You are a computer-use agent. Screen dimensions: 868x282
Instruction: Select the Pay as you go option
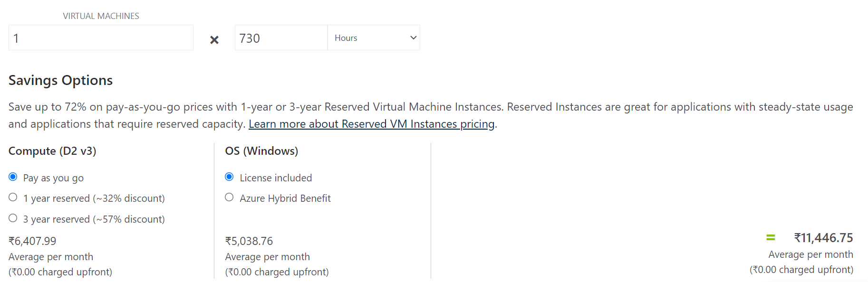point(13,177)
